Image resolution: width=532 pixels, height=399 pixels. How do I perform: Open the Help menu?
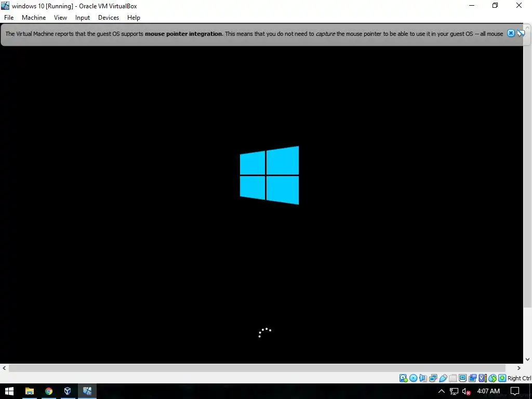(x=134, y=18)
